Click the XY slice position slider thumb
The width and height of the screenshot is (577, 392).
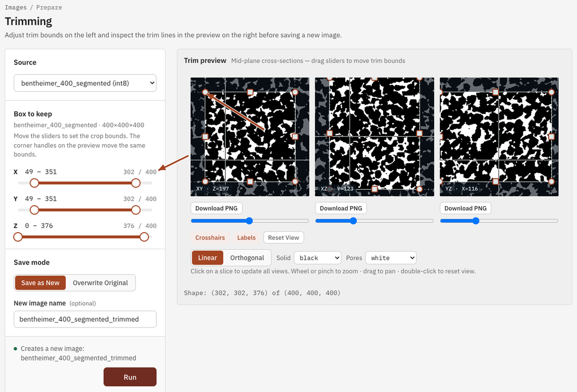point(249,221)
